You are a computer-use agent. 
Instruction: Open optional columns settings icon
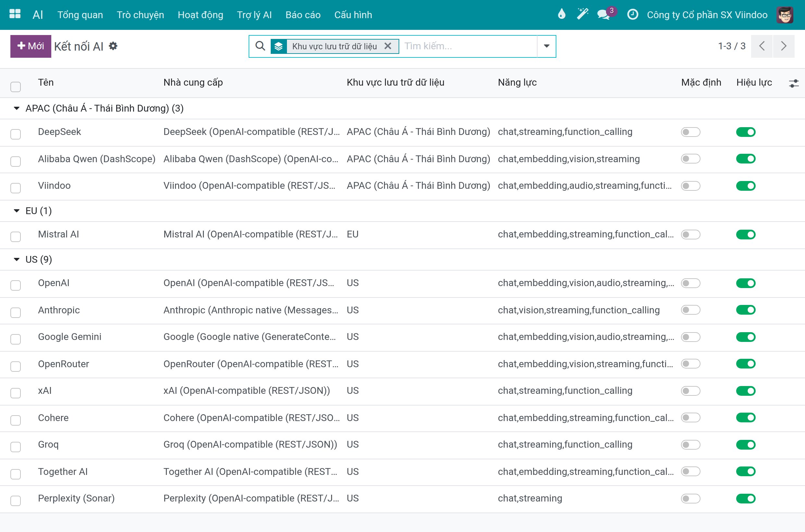[793, 83]
